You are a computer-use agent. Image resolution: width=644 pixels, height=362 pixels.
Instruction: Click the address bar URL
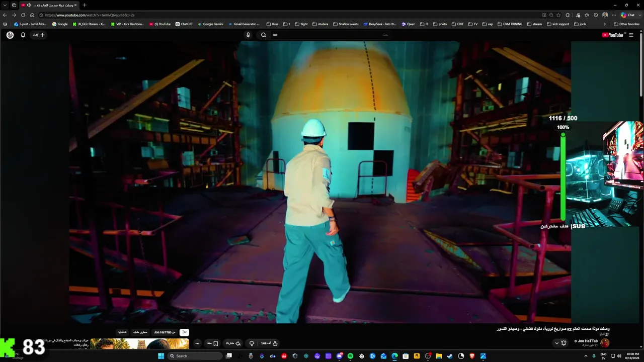point(90,15)
